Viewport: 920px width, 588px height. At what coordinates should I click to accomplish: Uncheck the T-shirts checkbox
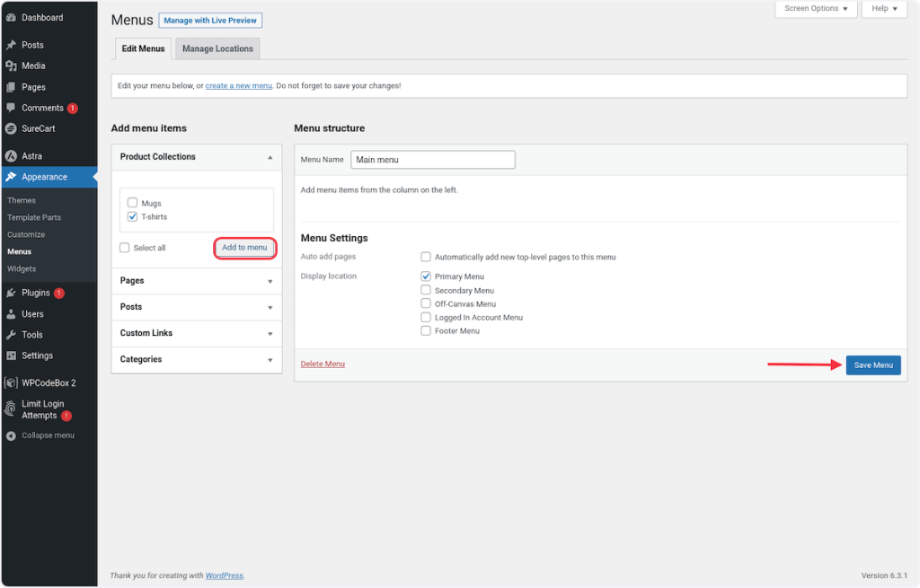pos(133,216)
